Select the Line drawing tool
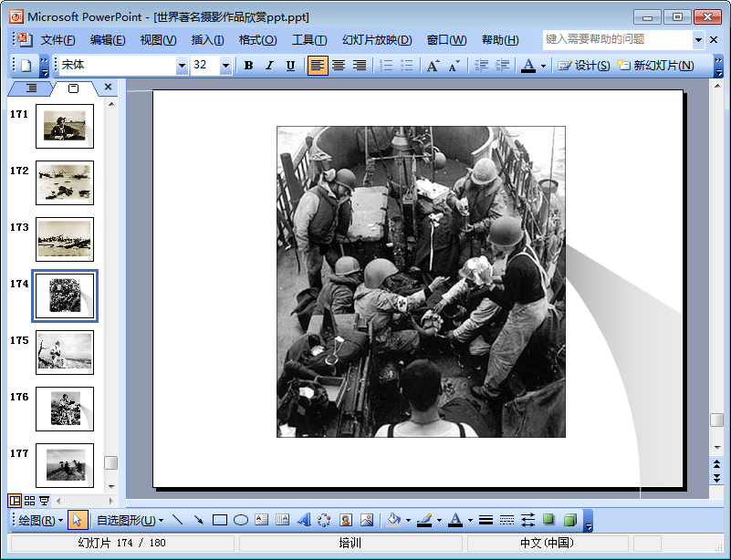The height and width of the screenshot is (560, 731). pos(177,520)
